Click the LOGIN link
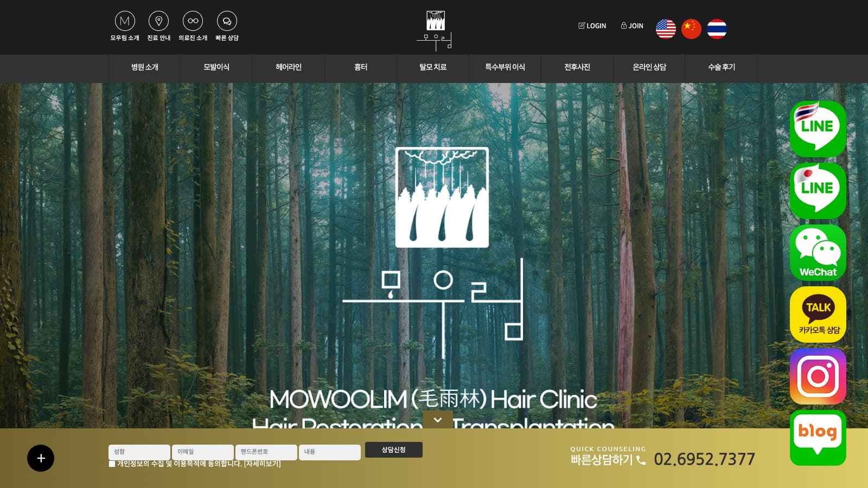 click(592, 25)
